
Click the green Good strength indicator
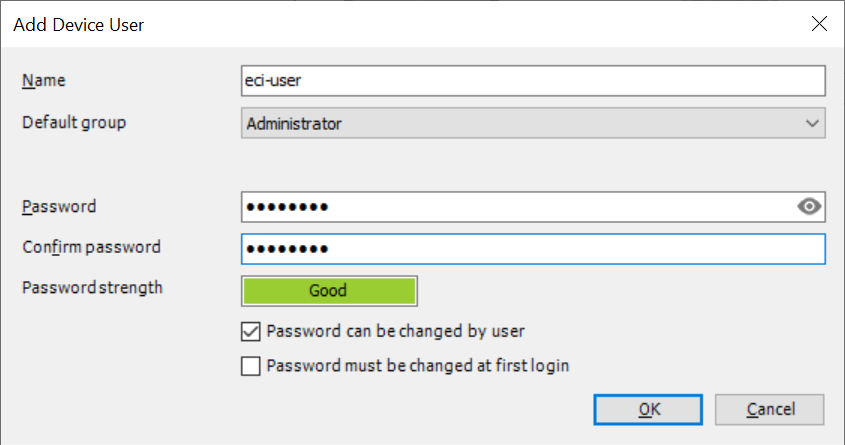point(329,291)
